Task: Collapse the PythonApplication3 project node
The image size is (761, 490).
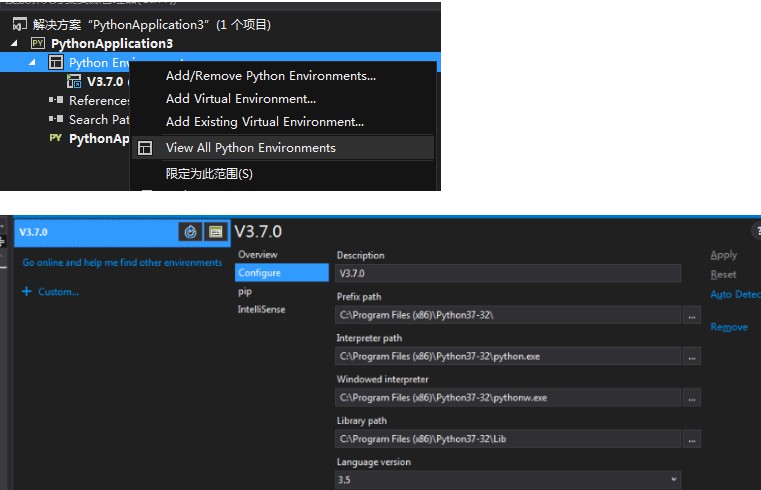Action: tap(15, 43)
